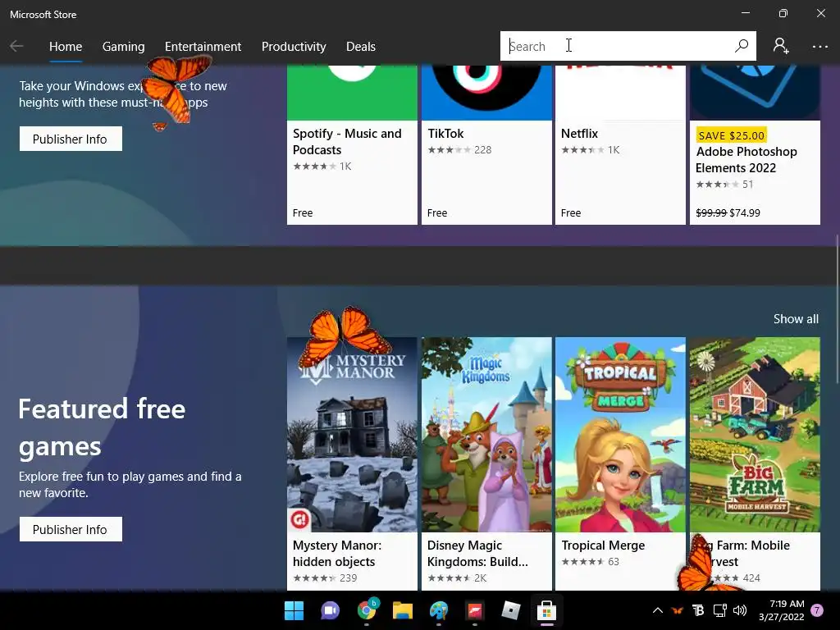
Task: Open the Windows Start button
Action: pyautogui.click(x=294, y=610)
